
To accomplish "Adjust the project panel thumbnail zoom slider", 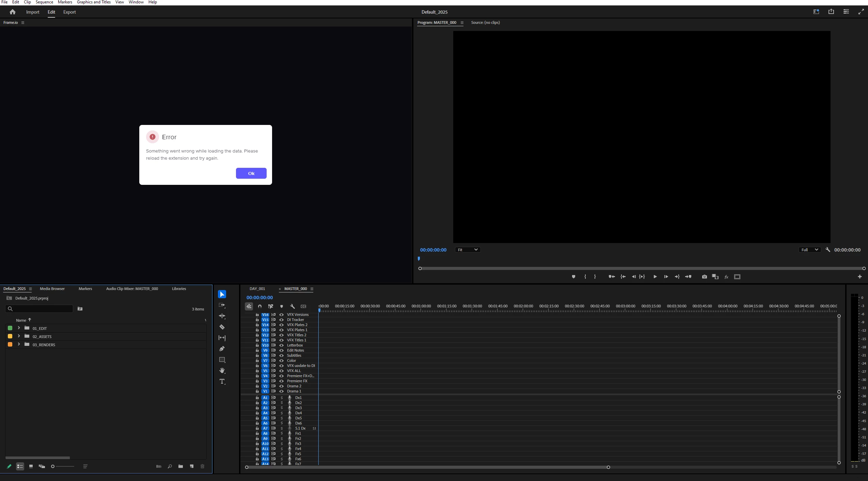I will coord(53,466).
